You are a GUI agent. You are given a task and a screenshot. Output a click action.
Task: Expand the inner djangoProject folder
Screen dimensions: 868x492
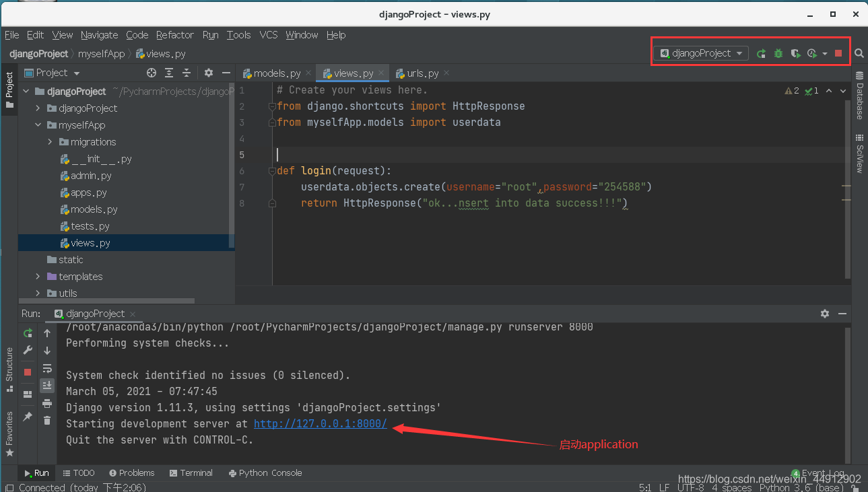[38, 108]
